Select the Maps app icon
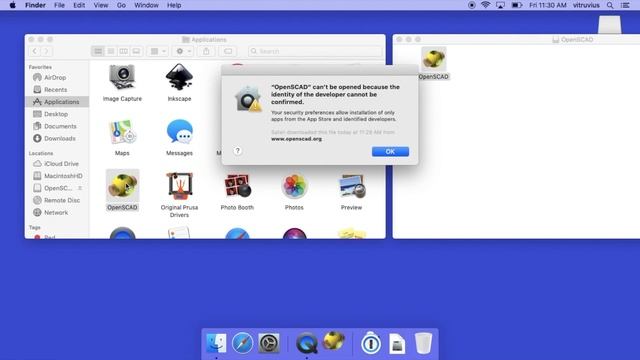640x360 pixels. coord(122,131)
